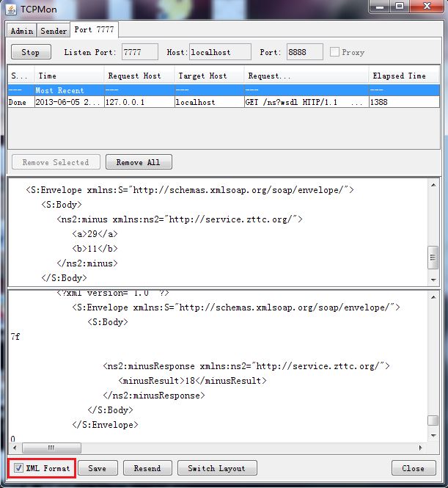Click the Time column header
The height and width of the screenshot is (488, 448).
(x=69, y=76)
